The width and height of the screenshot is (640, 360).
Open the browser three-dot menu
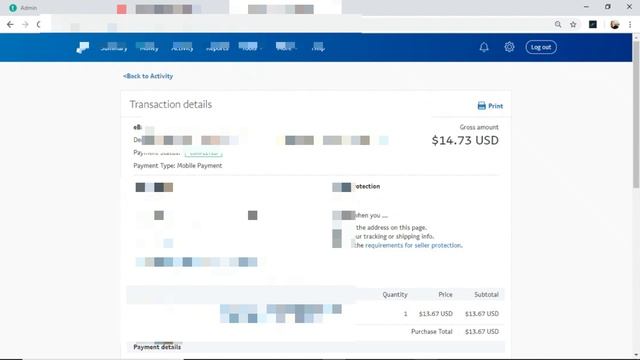click(630, 25)
